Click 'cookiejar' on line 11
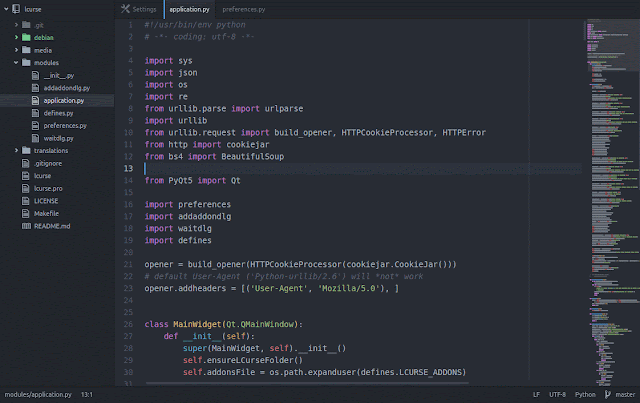Screen dimensions: 640x403 248,145
